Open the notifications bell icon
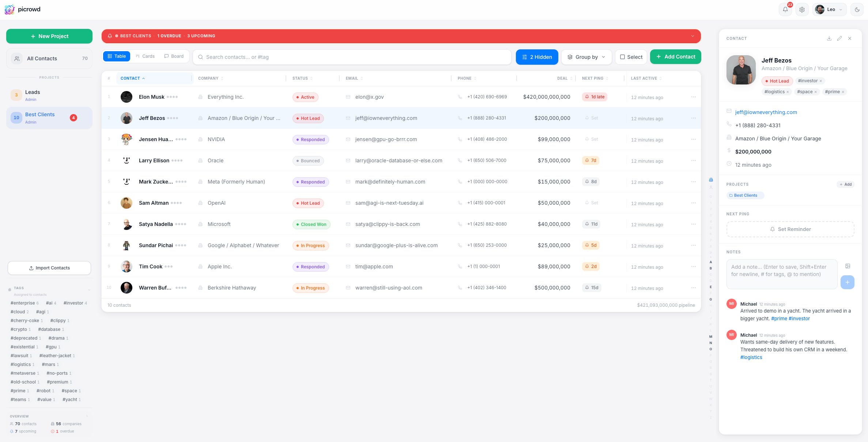The width and height of the screenshot is (868, 442). pyautogui.click(x=785, y=10)
